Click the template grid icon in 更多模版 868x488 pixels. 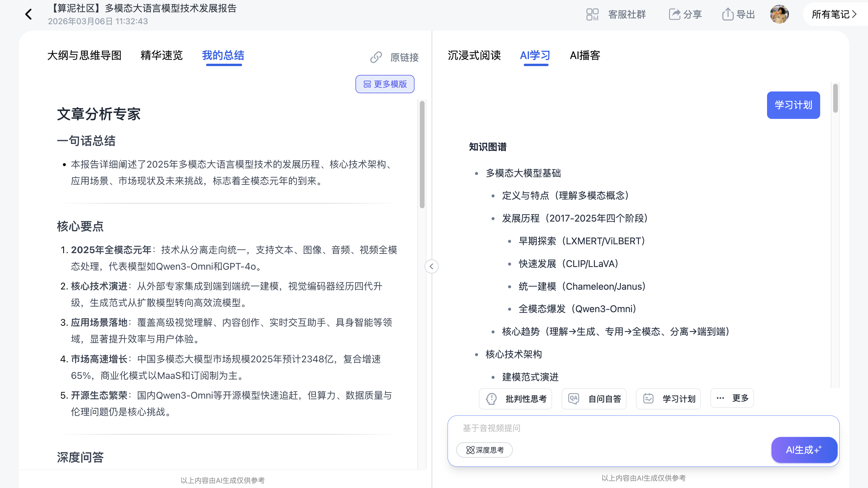pos(367,84)
